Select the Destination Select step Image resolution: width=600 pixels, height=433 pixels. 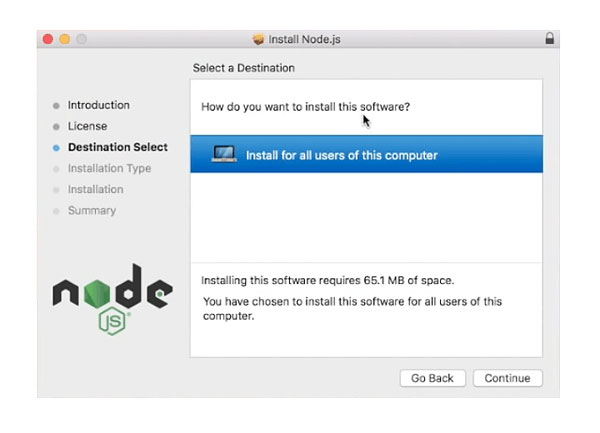click(117, 147)
